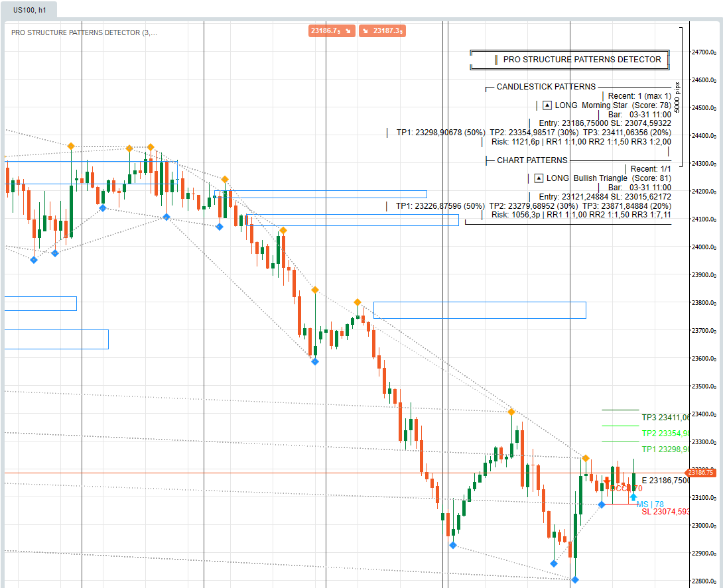Click the CANDLESTICK PATTERNS section header
This screenshot has width=723, height=588.
coord(545,87)
